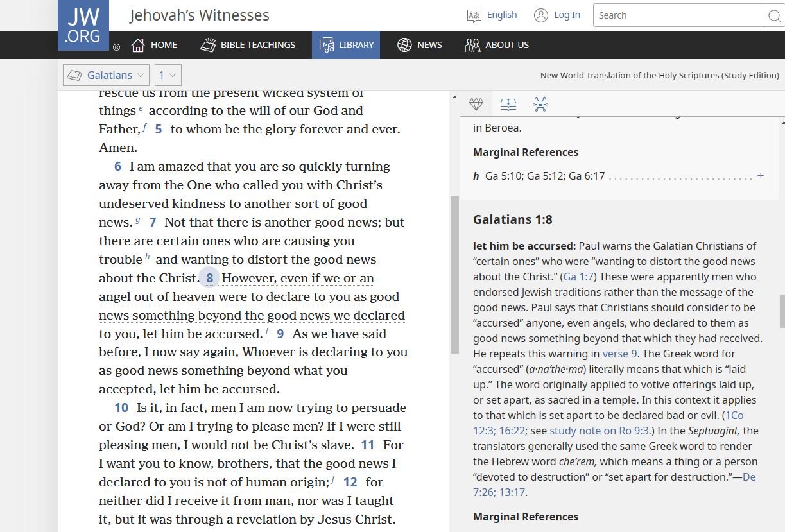Image resolution: width=785 pixels, height=532 pixels.
Task: Click the JW.ORG logo
Action: point(83,25)
